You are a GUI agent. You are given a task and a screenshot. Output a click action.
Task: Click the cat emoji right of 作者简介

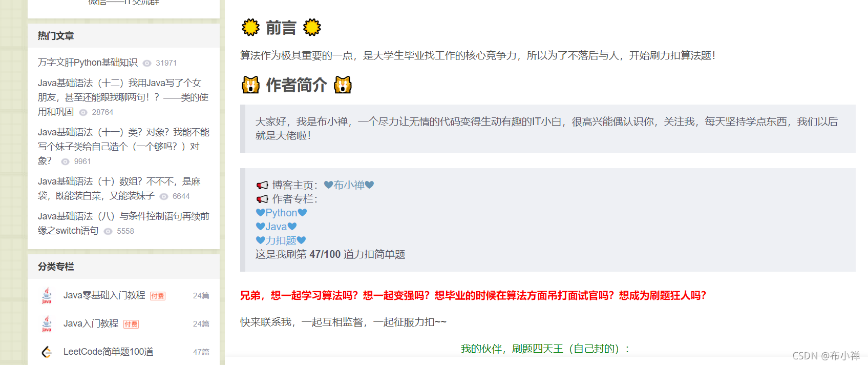coord(343,85)
